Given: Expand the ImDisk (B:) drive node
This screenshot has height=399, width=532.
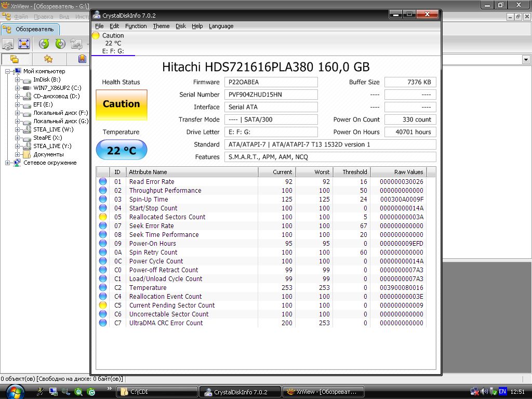Looking at the screenshot, I should (x=17, y=79).
